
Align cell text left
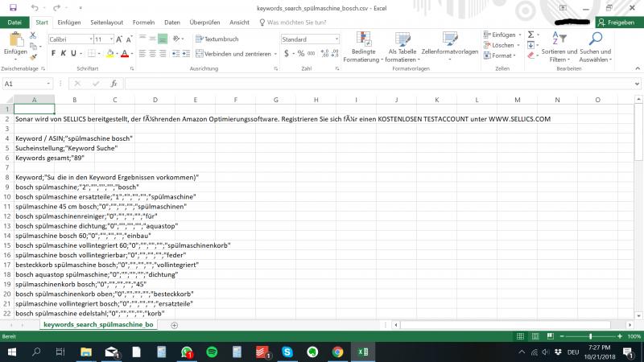pos(142,54)
